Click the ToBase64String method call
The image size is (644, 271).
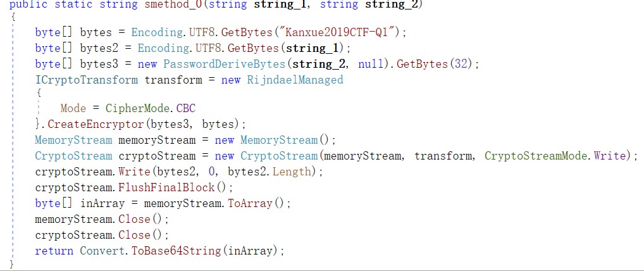pos(176,251)
